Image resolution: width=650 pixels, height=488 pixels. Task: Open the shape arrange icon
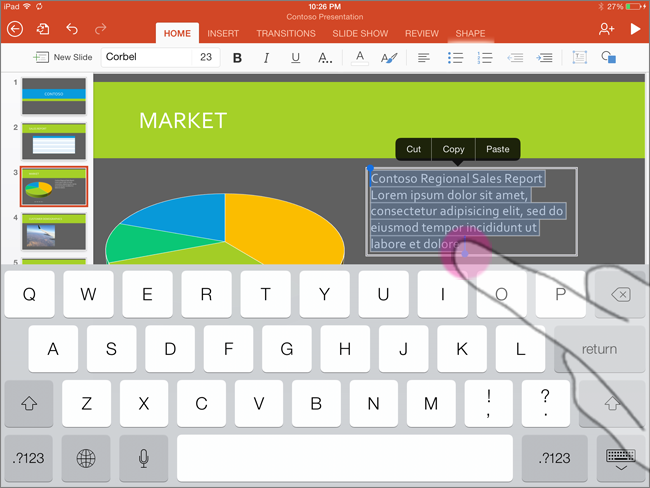pyautogui.click(x=608, y=58)
